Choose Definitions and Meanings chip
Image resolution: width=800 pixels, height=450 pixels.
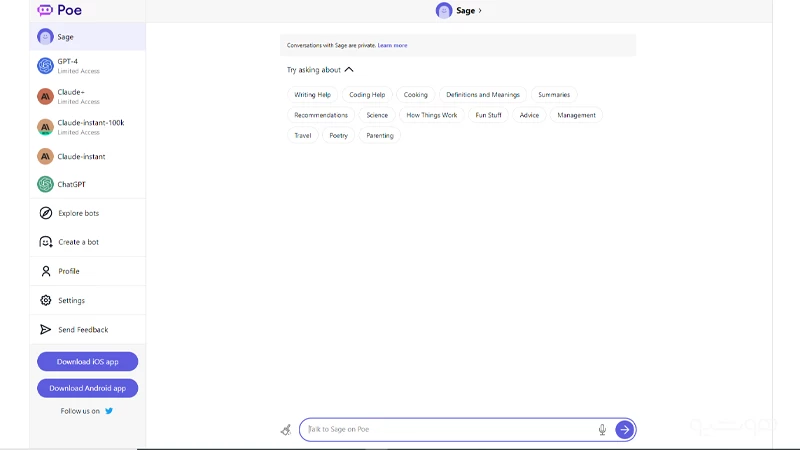pos(483,94)
